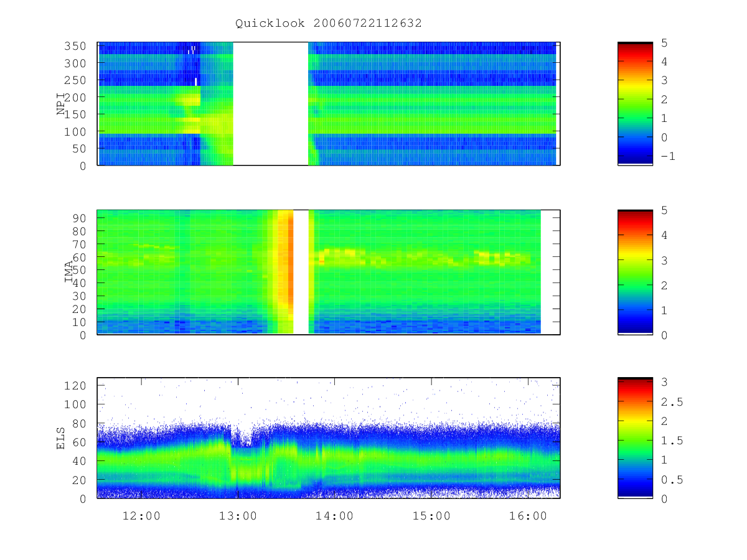Click the 12:00 time tick label
The image size is (747, 560).
141,516
